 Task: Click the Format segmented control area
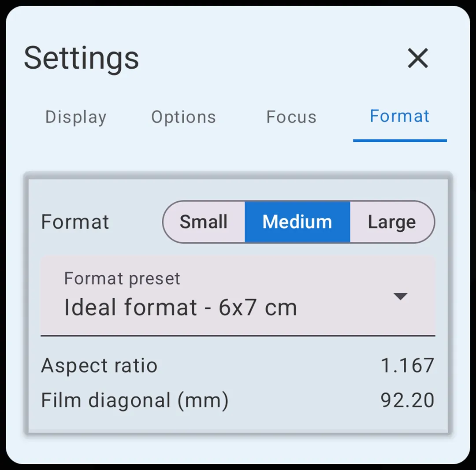coord(297,222)
